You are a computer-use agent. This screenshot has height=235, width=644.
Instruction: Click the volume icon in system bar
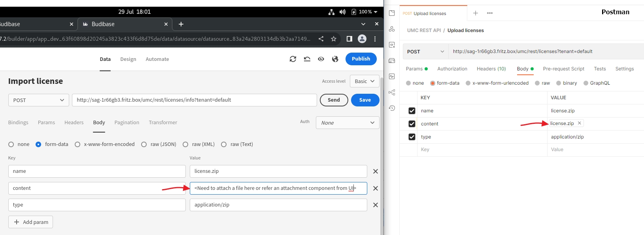342,12
